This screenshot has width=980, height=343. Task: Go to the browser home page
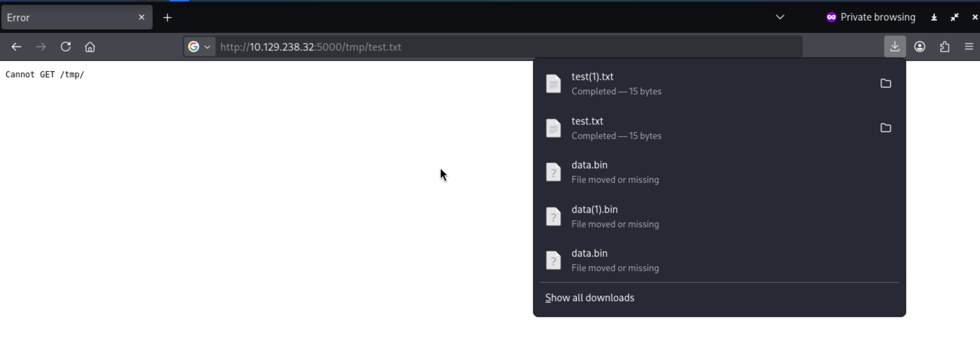click(90, 47)
